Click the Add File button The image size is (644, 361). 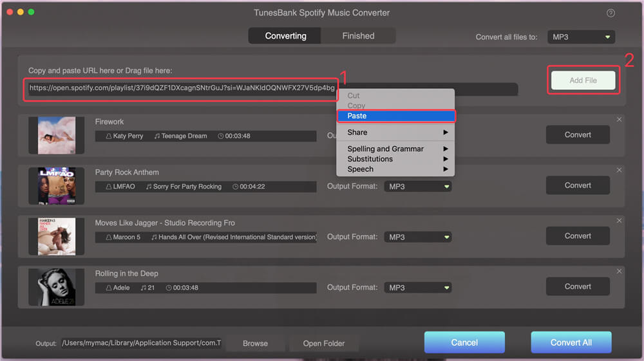583,80
